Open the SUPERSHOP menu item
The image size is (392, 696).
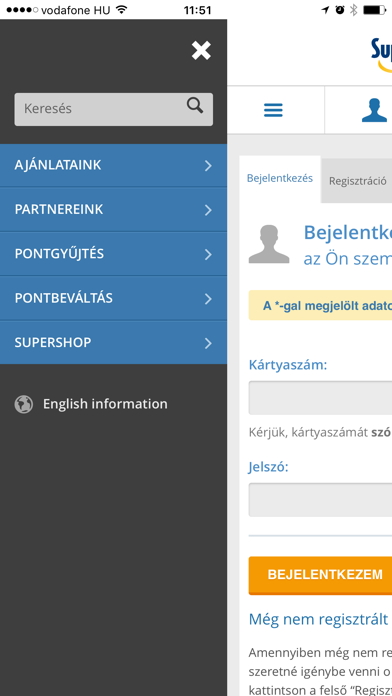[114, 343]
